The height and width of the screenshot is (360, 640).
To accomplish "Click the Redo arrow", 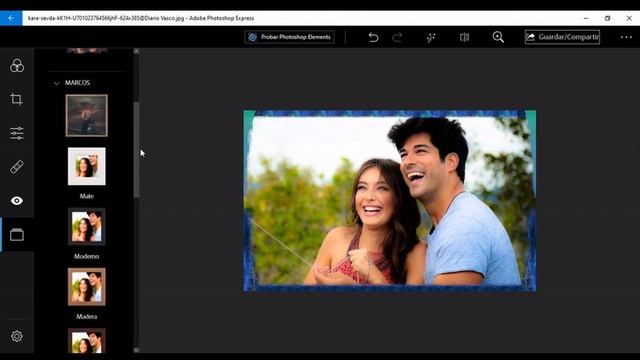I will click(x=397, y=37).
